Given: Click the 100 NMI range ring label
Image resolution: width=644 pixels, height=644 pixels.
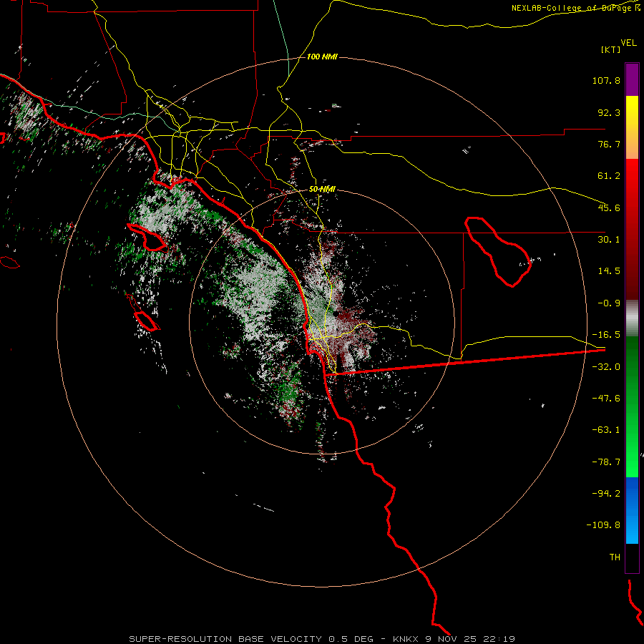Looking at the screenshot, I should click(x=322, y=57).
